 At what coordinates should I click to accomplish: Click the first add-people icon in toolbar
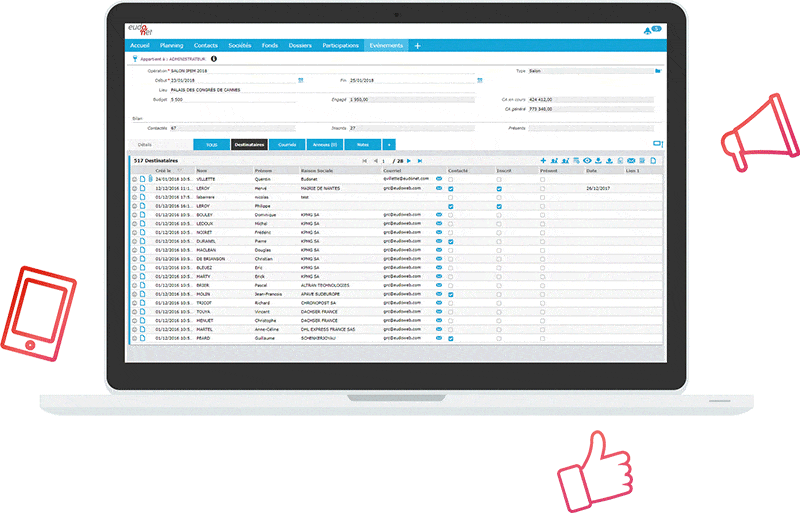click(x=554, y=161)
